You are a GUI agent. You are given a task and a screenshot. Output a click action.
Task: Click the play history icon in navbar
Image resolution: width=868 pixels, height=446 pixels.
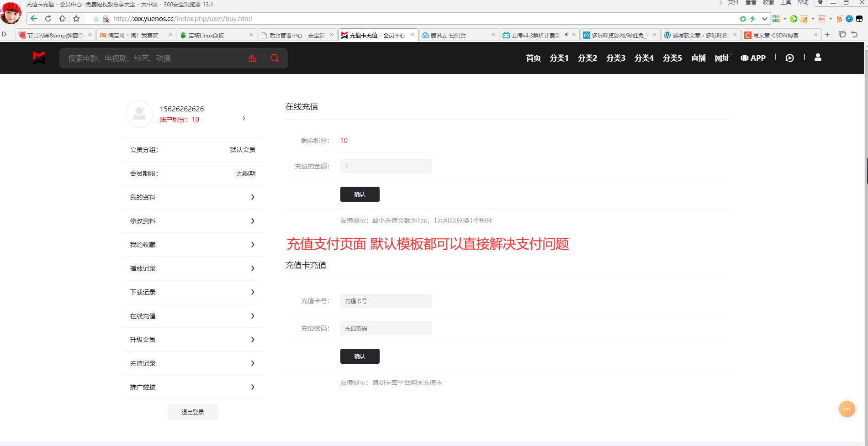click(x=790, y=58)
